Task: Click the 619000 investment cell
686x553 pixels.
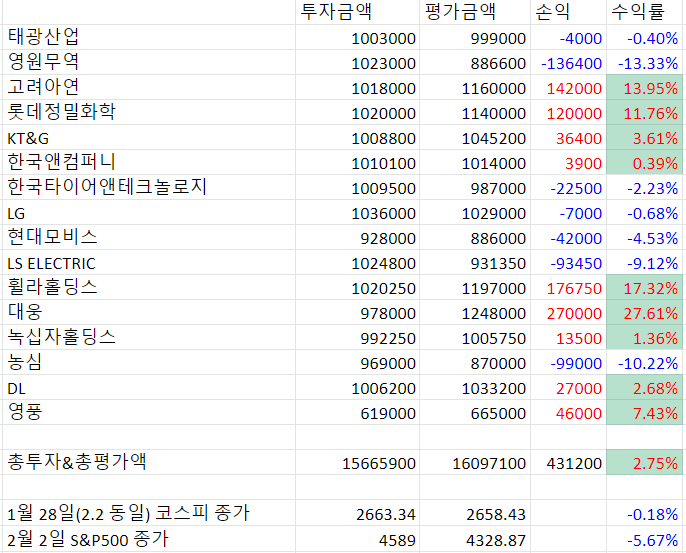Action: (357, 412)
